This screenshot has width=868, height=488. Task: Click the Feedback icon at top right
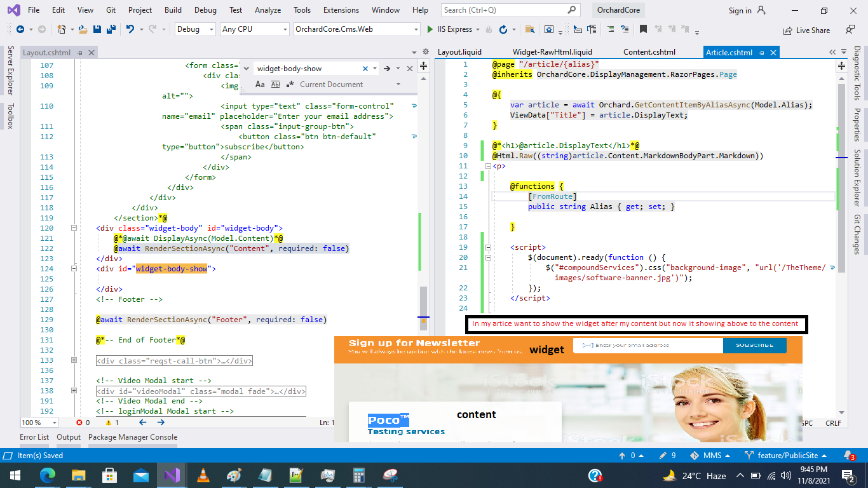point(850,29)
